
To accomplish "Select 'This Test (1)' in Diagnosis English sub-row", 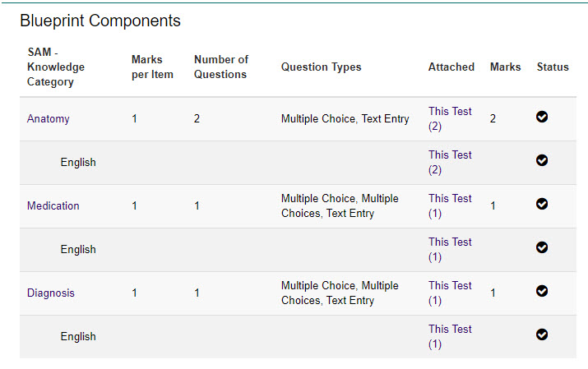I will click(450, 337).
